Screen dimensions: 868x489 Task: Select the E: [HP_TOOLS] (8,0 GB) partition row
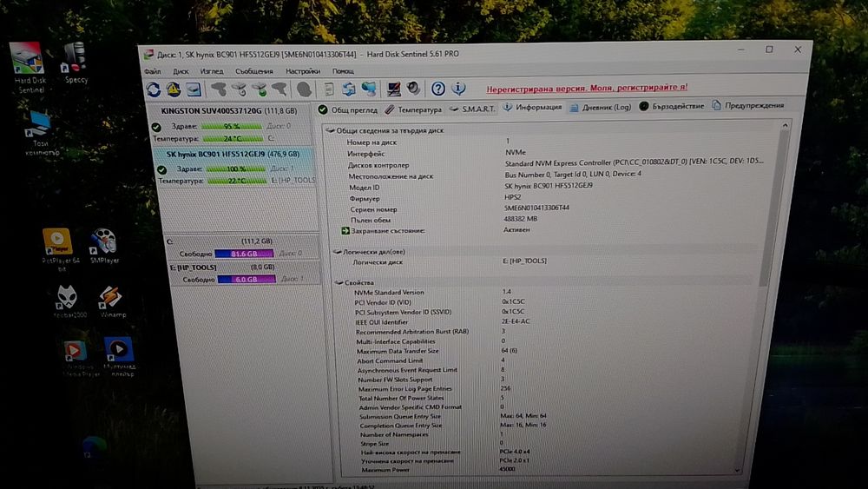[244, 273]
